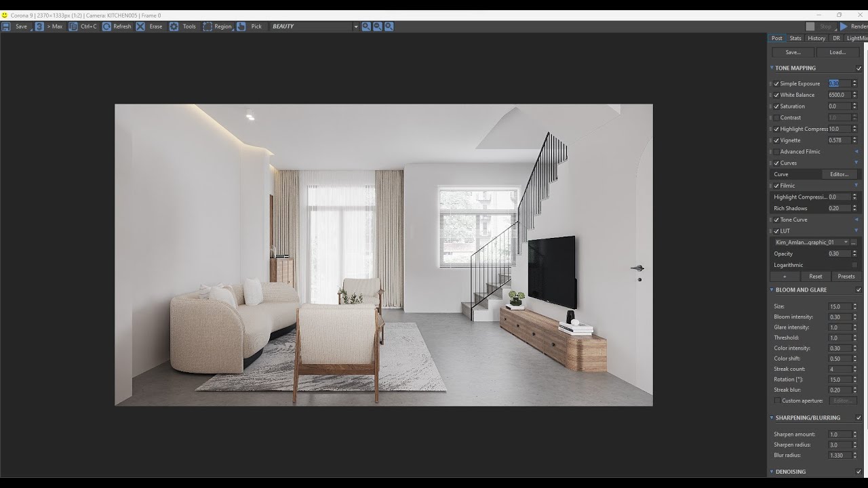
Task: Disable the Vignette checkbox
Action: [x=776, y=140]
